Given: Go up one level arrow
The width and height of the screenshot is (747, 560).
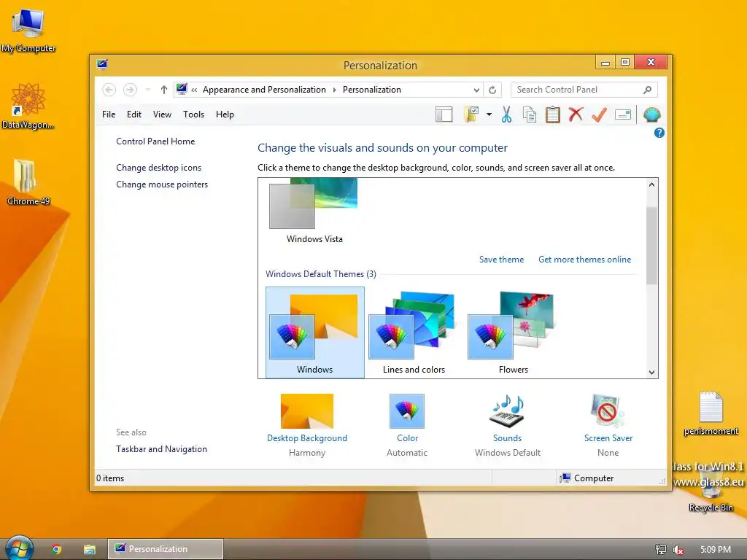Looking at the screenshot, I should pos(164,90).
